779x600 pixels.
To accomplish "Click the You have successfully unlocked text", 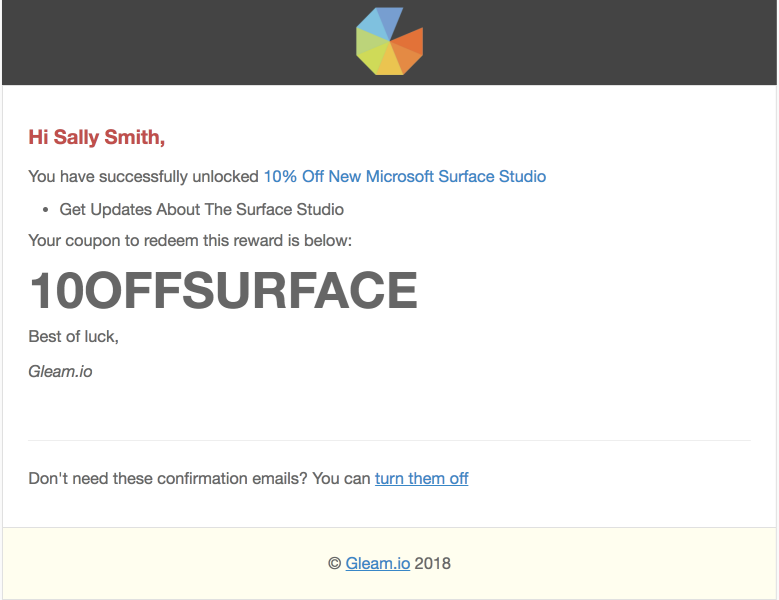I will [x=143, y=176].
